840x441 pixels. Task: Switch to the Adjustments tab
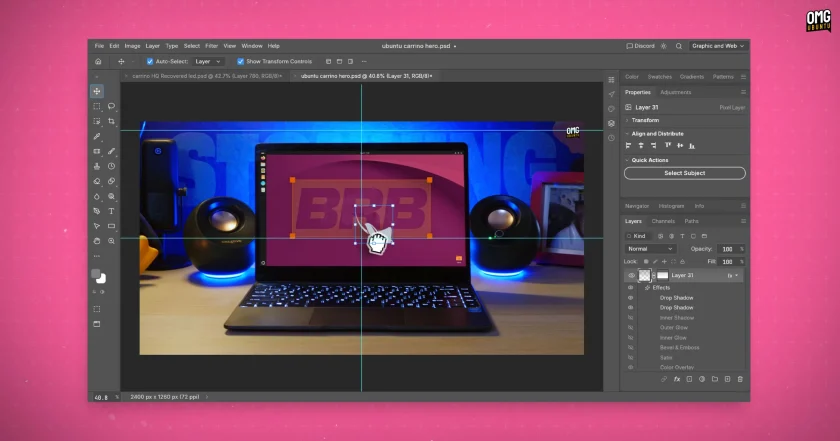coord(676,92)
